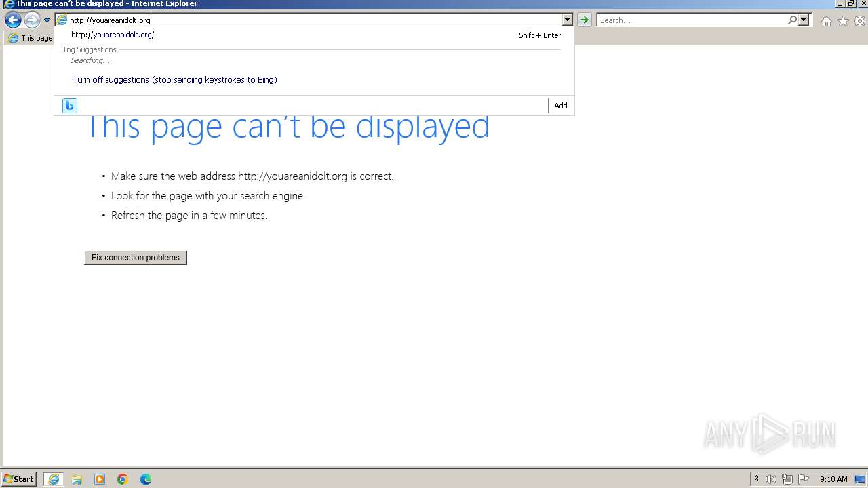
Task: Open File Explorer from the taskbar
Action: click(77, 479)
